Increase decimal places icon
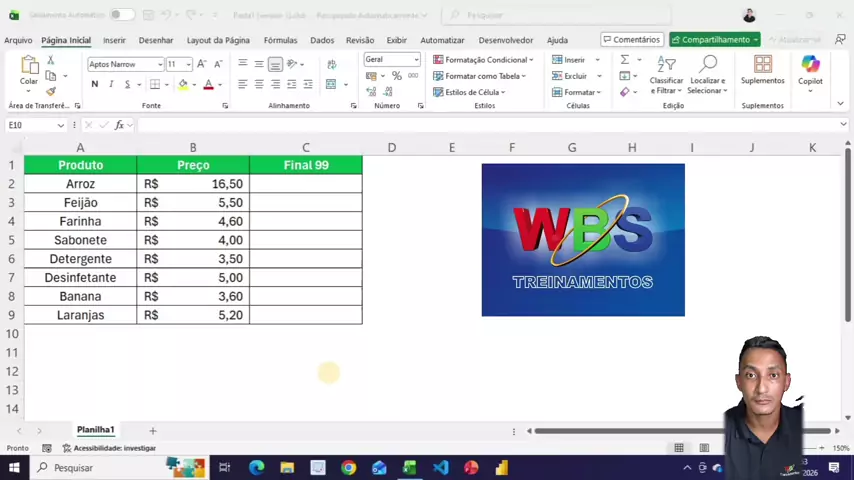The width and height of the screenshot is (854, 480). [x=371, y=92]
